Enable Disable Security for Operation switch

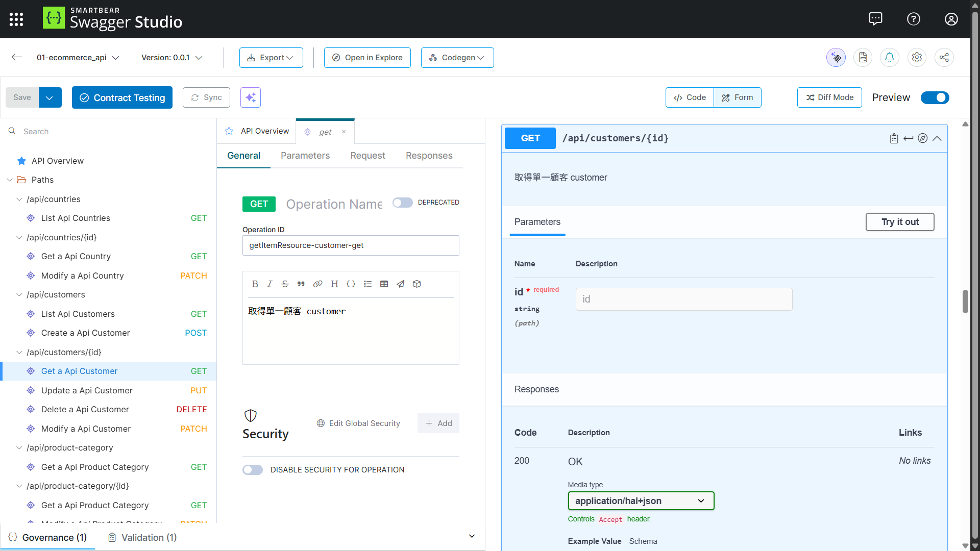(x=253, y=470)
